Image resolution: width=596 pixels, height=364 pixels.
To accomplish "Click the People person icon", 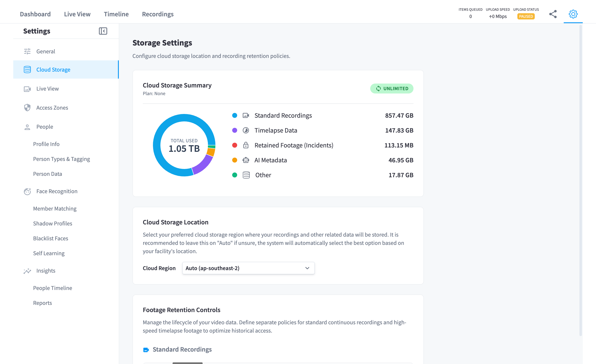I will click(x=27, y=127).
